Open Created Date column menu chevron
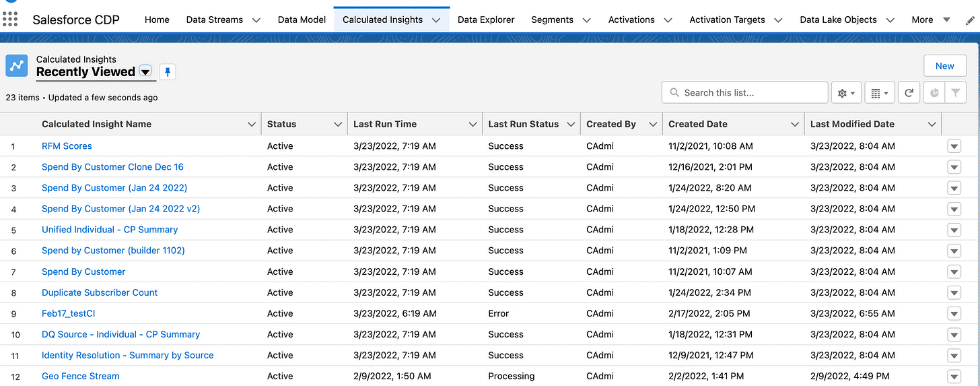The width and height of the screenshot is (980, 386). (x=795, y=124)
